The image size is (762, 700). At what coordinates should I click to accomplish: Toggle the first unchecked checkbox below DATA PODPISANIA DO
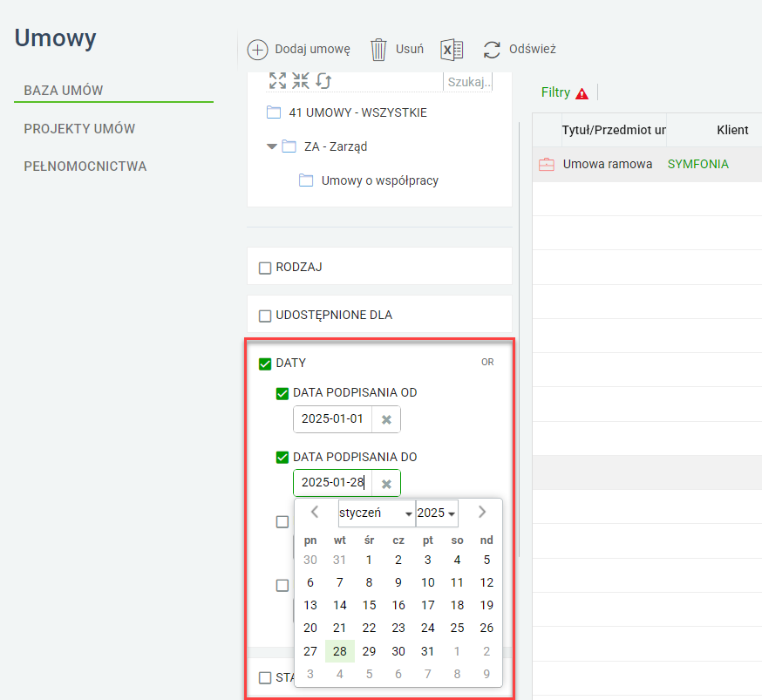[x=282, y=522]
